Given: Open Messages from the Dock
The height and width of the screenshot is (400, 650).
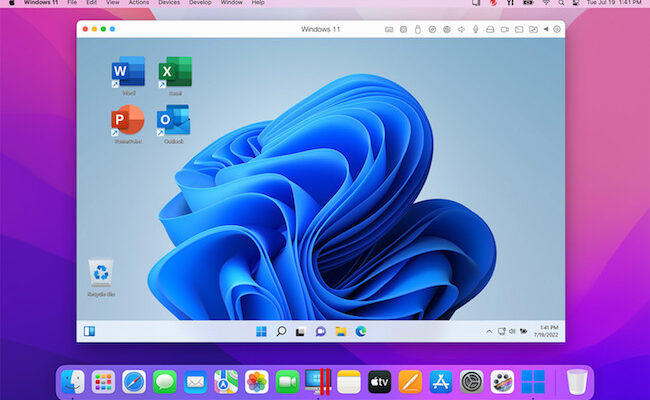Looking at the screenshot, I should tap(165, 381).
